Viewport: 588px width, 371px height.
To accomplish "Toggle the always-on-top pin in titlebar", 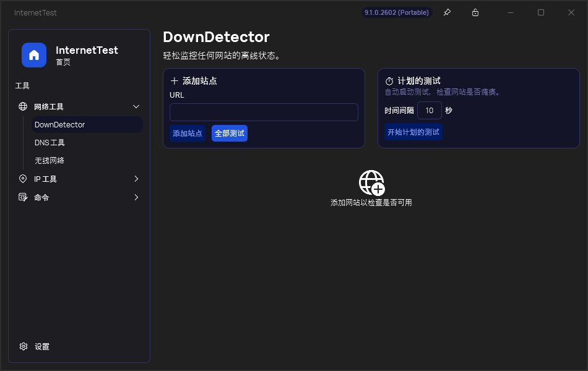I will 447,12.
